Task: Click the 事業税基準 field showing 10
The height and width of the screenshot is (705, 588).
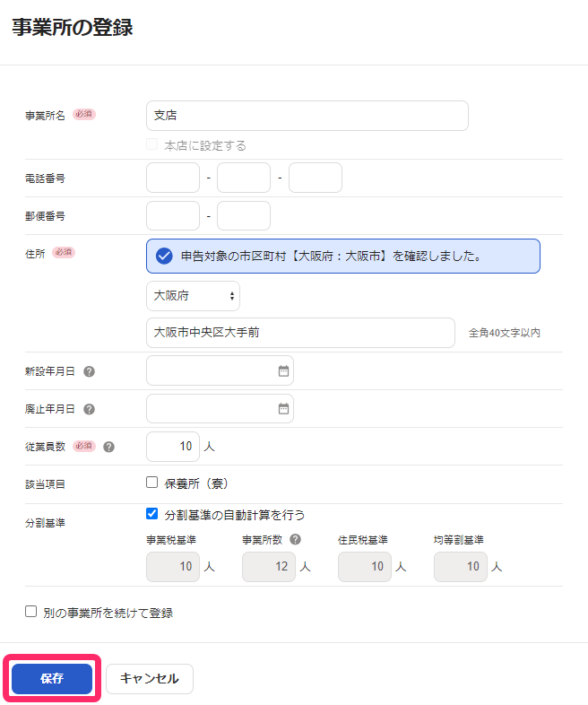Action: (x=173, y=567)
